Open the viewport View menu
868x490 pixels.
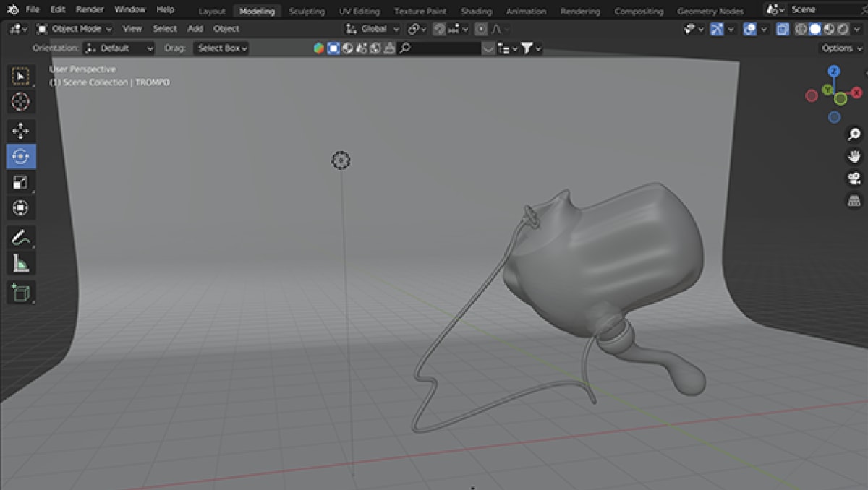click(132, 29)
